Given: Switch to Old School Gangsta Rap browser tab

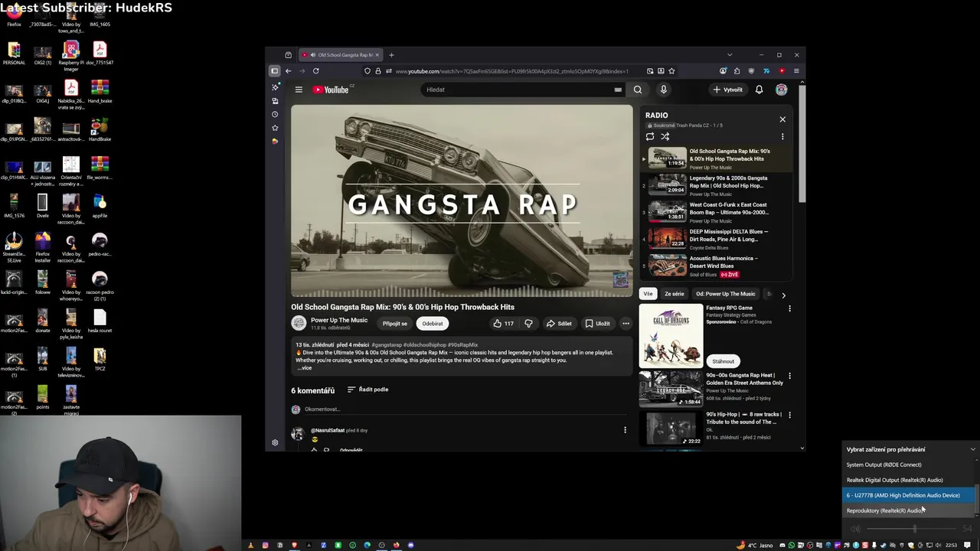Looking at the screenshot, I should (340, 55).
